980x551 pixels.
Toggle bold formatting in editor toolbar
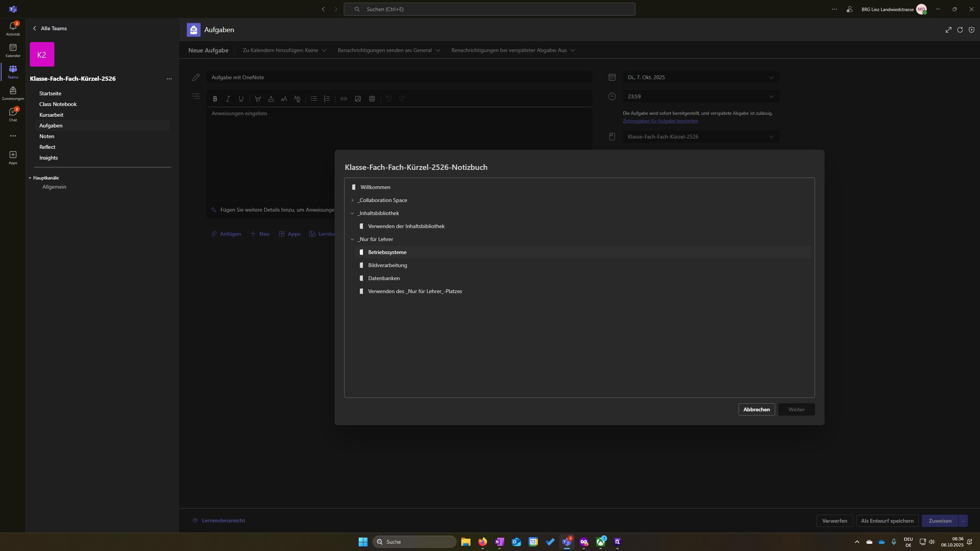pyautogui.click(x=215, y=99)
